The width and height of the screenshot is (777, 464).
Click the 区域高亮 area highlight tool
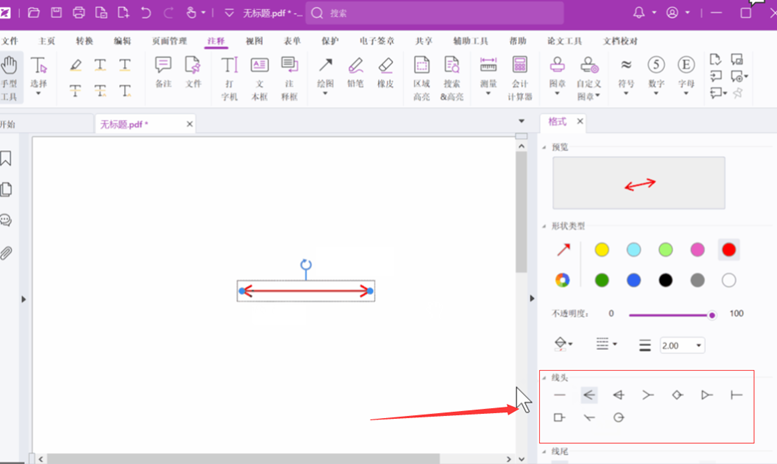pos(422,74)
